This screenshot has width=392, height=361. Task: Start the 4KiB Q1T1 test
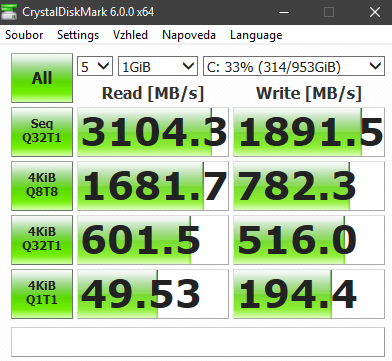[42, 294]
